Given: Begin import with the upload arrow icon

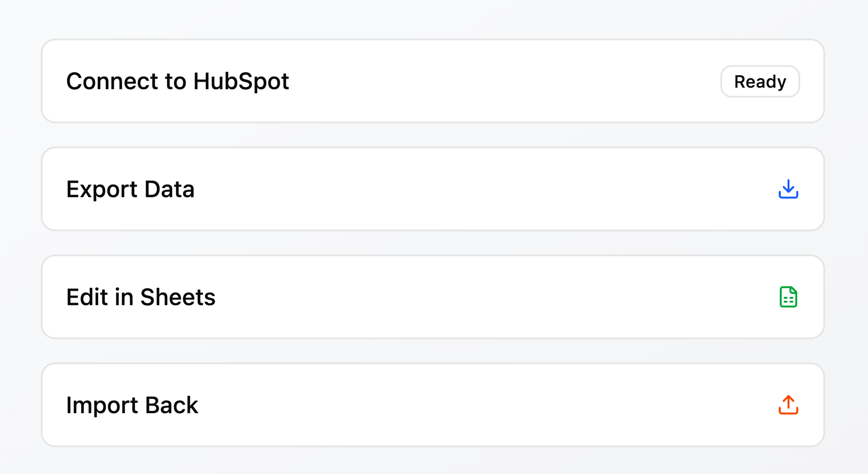Looking at the screenshot, I should [788, 405].
